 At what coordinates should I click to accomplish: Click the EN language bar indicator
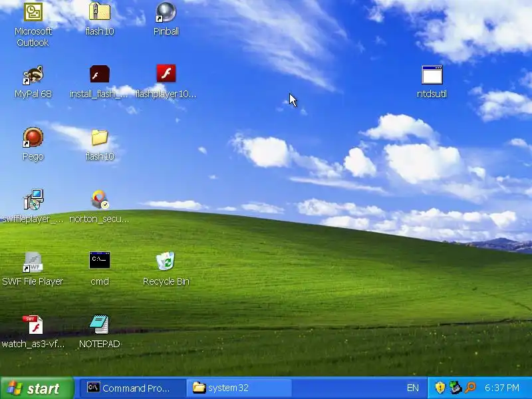[x=413, y=388]
